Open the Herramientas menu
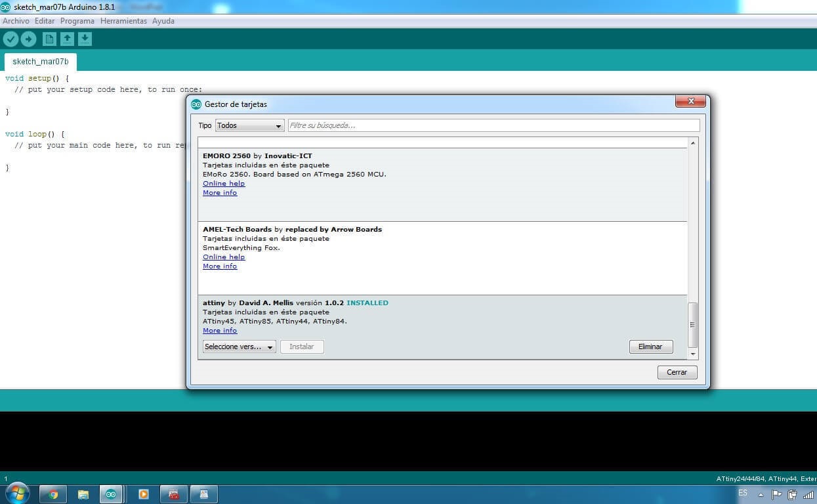The height and width of the screenshot is (504, 817). point(123,21)
